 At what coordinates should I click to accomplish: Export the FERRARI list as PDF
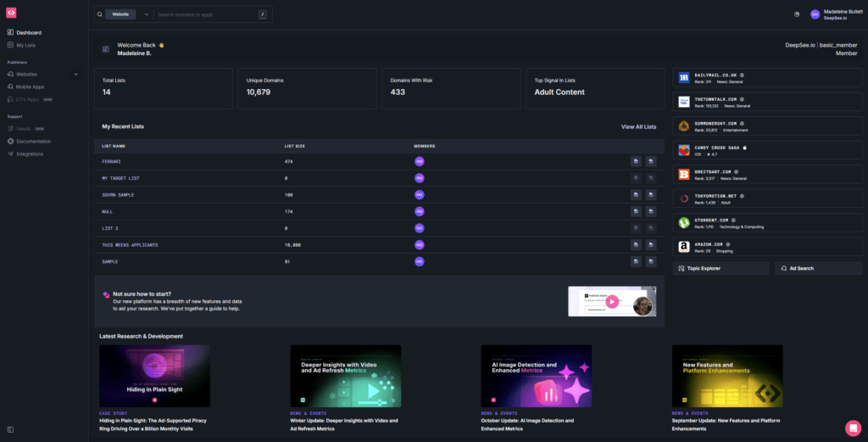click(x=636, y=162)
